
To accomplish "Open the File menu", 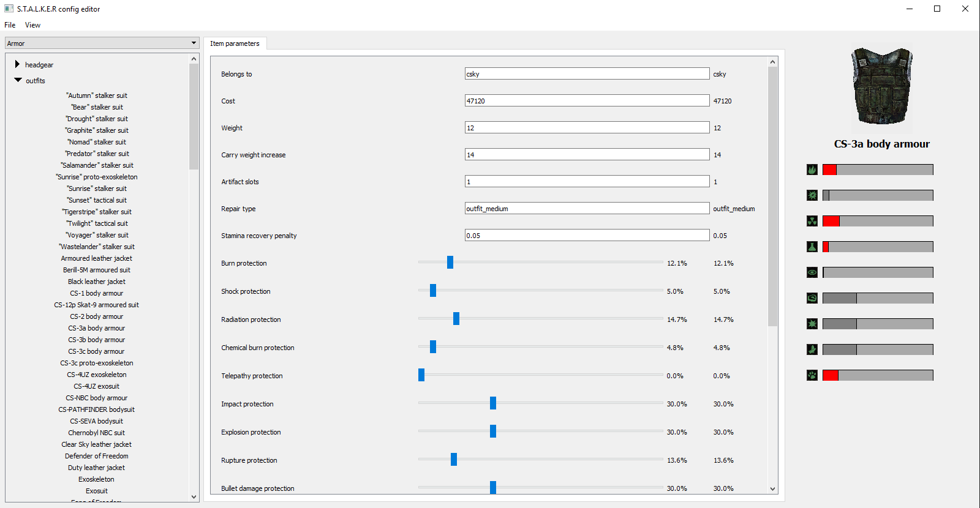I will pyautogui.click(x=10, y=25).
